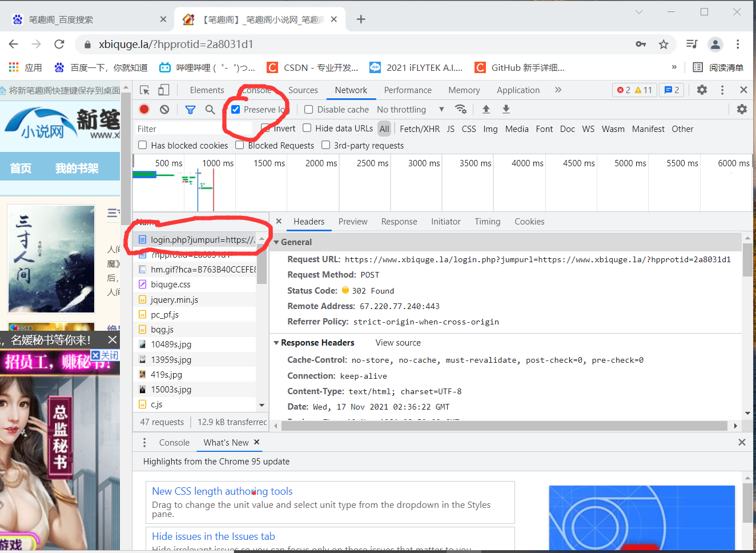The image size is (756, 553).
Task: Open the drawer Console tab
Action: [174, 443]
